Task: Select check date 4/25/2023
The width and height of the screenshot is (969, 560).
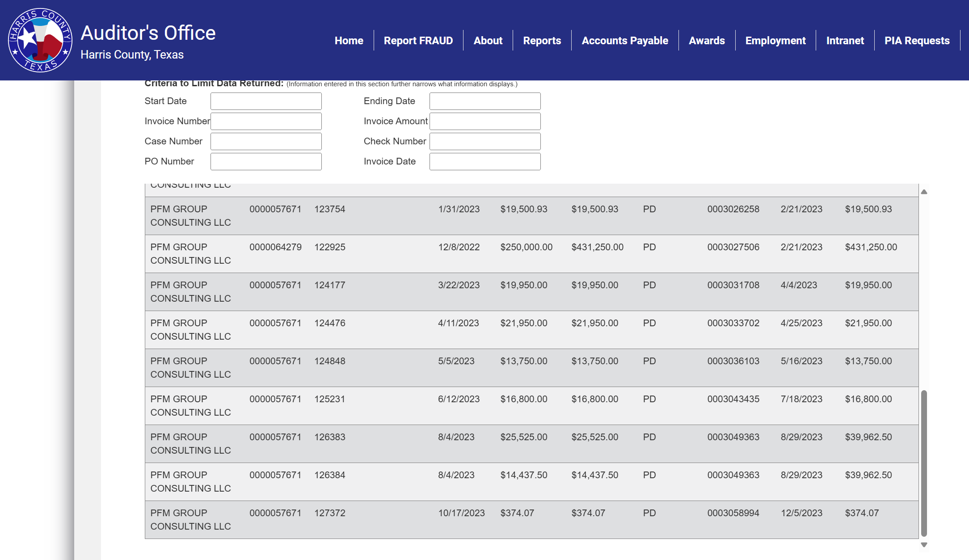Action: [x=801, y=323]
